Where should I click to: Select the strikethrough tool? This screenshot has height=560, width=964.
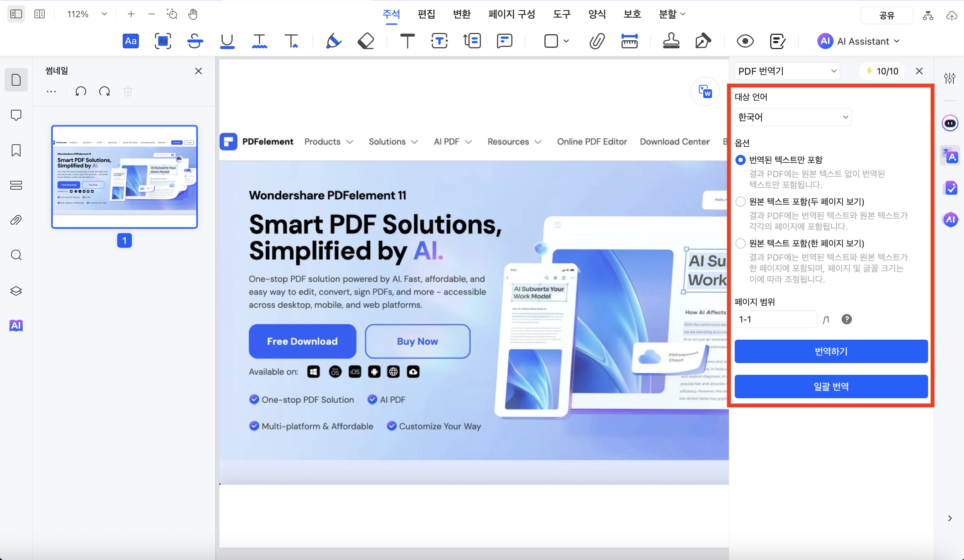[x=195, y=41]
